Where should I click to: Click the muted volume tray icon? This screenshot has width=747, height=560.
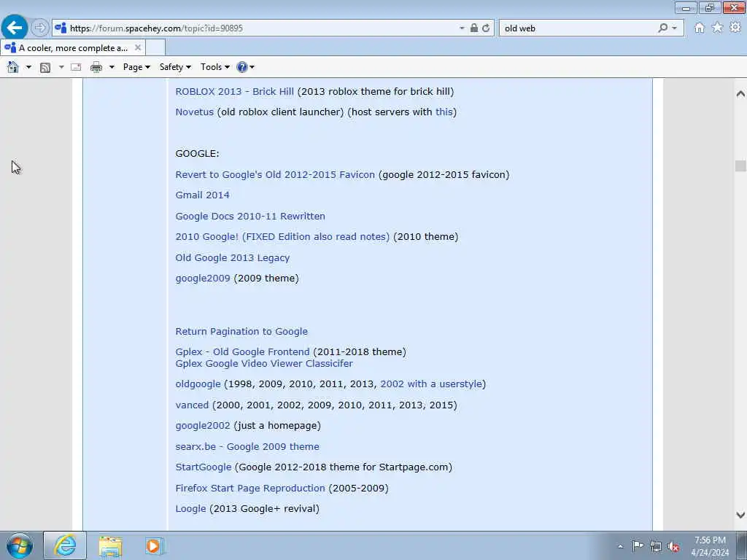point(673,547)
